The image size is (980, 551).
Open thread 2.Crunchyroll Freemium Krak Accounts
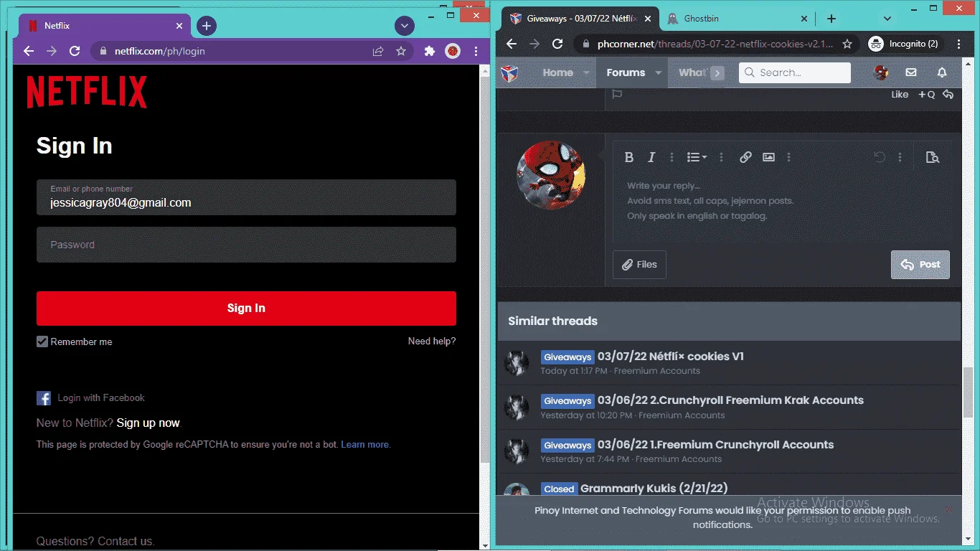click(730, 400)
